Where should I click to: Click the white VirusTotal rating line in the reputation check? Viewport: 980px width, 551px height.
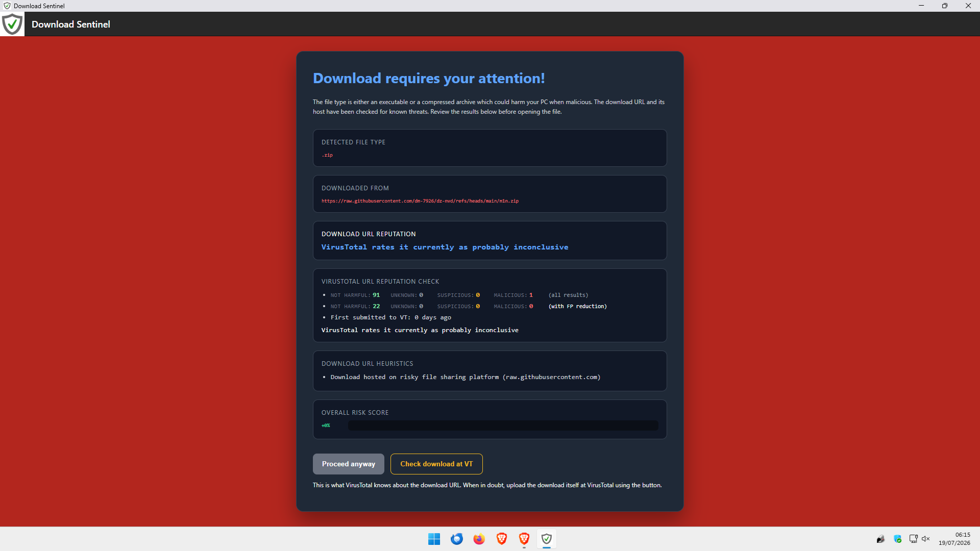pos(420,330)
